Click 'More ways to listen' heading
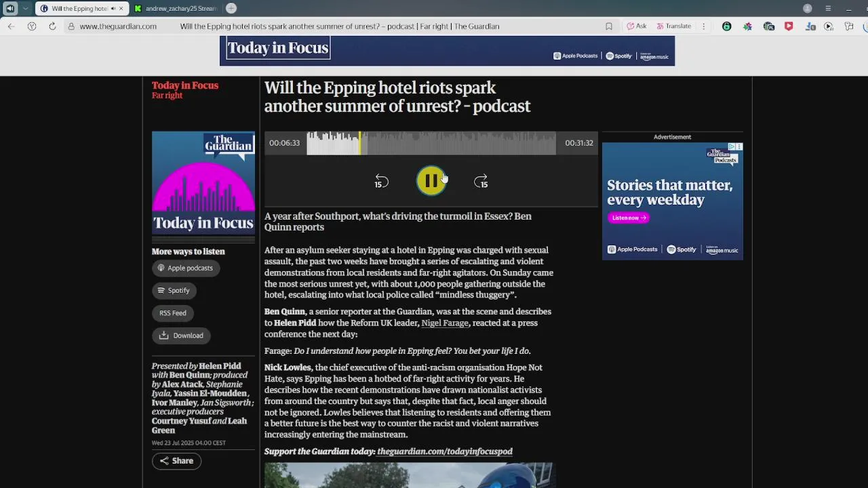The height and width of the screenshot is (488, 868). pyautogui.click(x=189, y=251)
